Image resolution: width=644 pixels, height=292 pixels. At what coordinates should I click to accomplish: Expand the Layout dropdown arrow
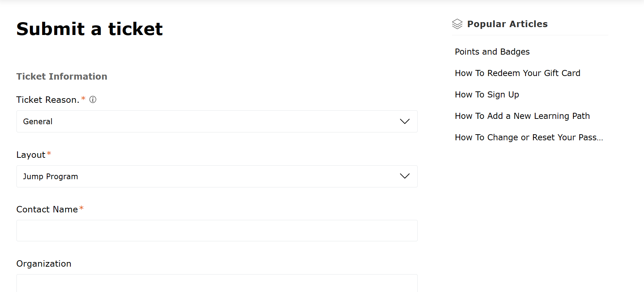tap(404, 176)
